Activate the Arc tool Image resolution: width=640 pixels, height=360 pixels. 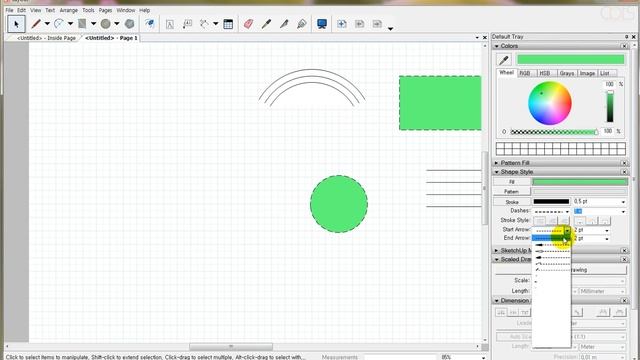[x=59, y=24]
